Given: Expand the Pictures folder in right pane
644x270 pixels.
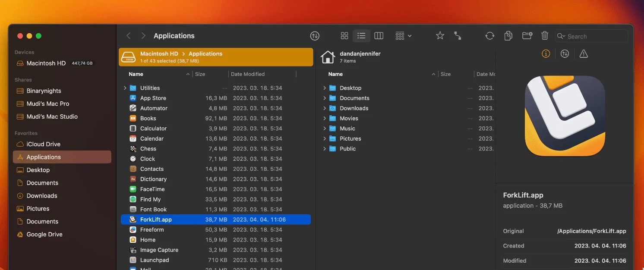Looking at the screenshot, I should click(325, 138).
